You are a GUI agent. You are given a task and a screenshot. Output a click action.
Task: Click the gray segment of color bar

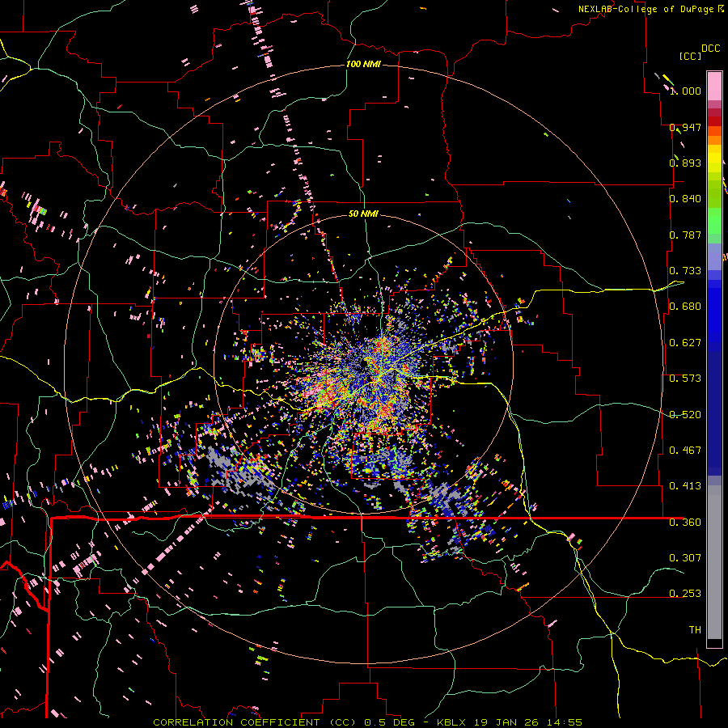(x=714, y=562)
